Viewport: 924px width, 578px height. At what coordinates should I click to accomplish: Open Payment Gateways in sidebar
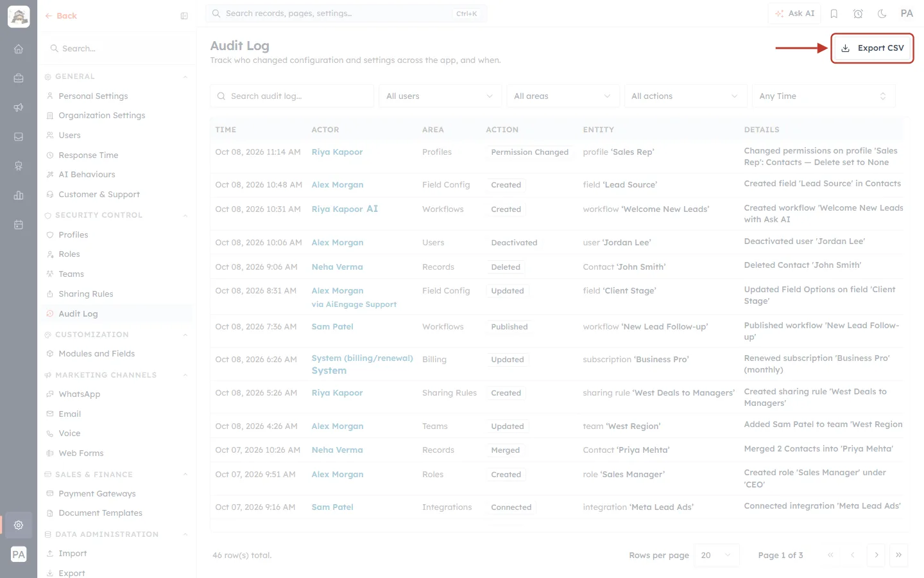[x=97, y=494]
